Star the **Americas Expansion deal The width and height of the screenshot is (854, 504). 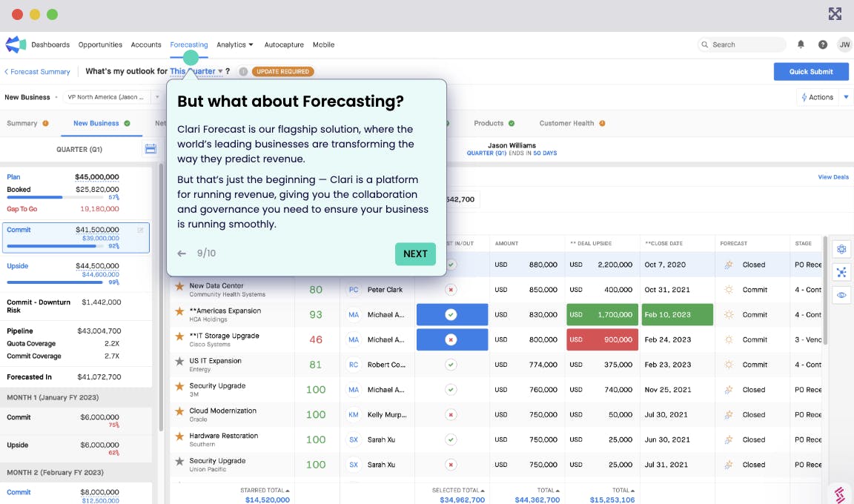point(179,311)
